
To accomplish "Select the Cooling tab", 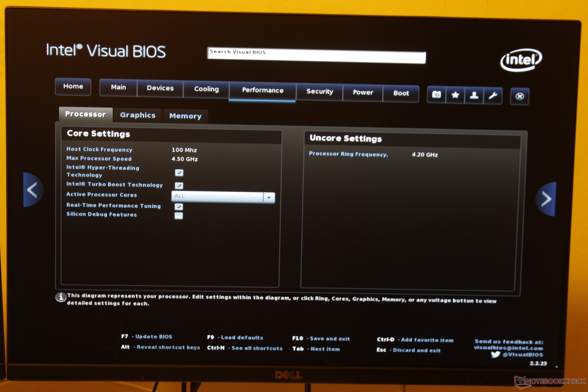I will tap(206, 89).
